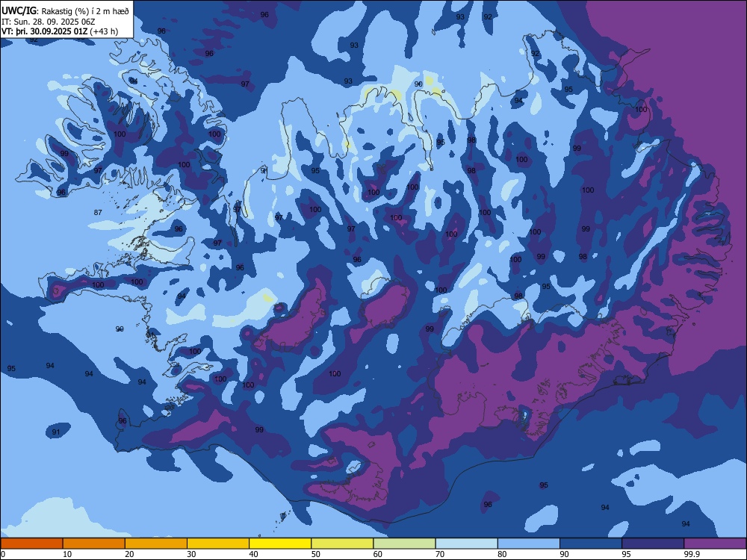The image size is (747, 560).
Task: Click the title text 'UWC/IG: Rakastig (%) í 2 m hæð'
Action: (x=65, y=11)
